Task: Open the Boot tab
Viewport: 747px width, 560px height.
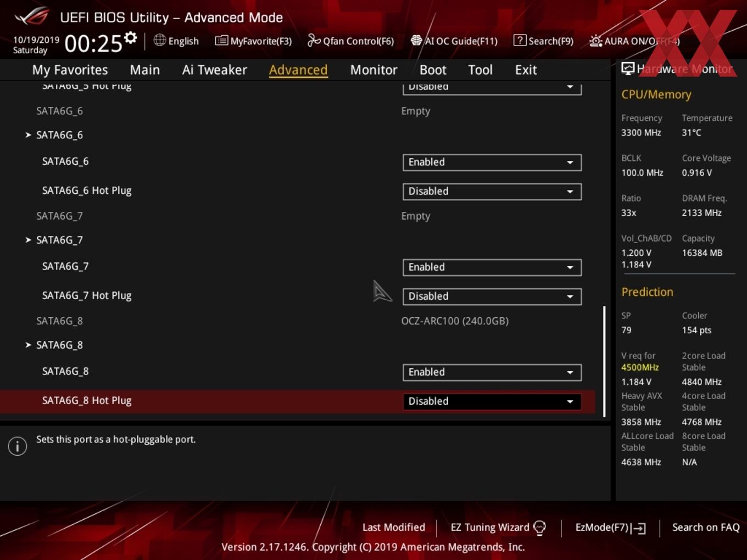Action: coord(433,70)
